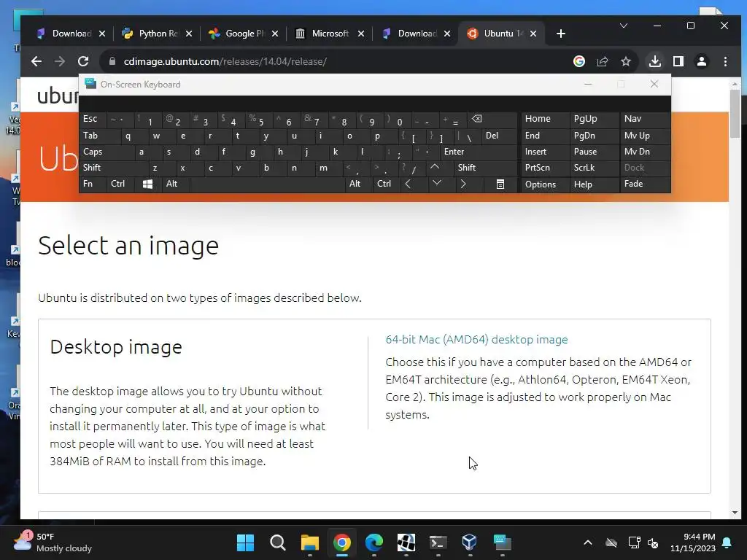Open Microsoft Edge from taskbar
747x560 pixels.
coord(374,542)
